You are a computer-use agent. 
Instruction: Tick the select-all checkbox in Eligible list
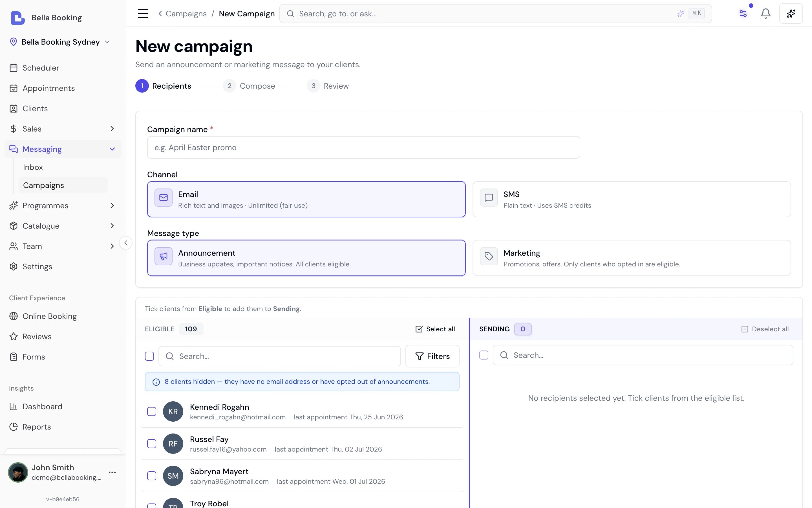pyautogui.click(x=149, y=356)
